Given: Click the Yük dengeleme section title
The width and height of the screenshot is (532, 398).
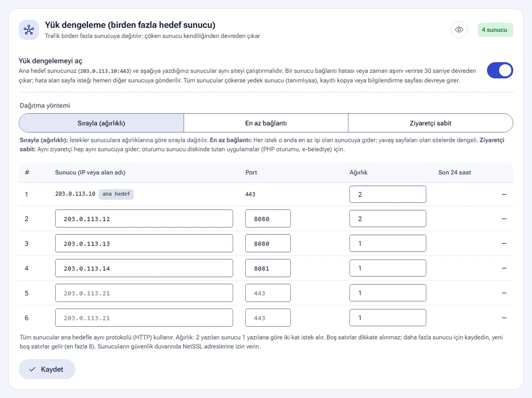Looking at the screenshot, I should (130, 25).
